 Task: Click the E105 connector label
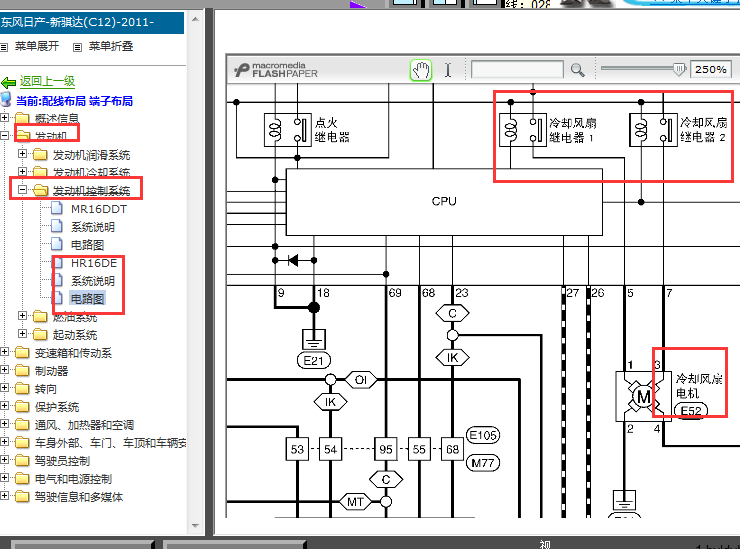(483, 435)
